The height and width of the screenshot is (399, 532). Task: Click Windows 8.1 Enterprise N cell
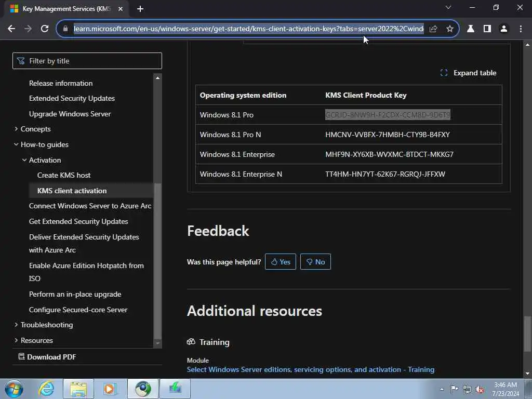241,174
